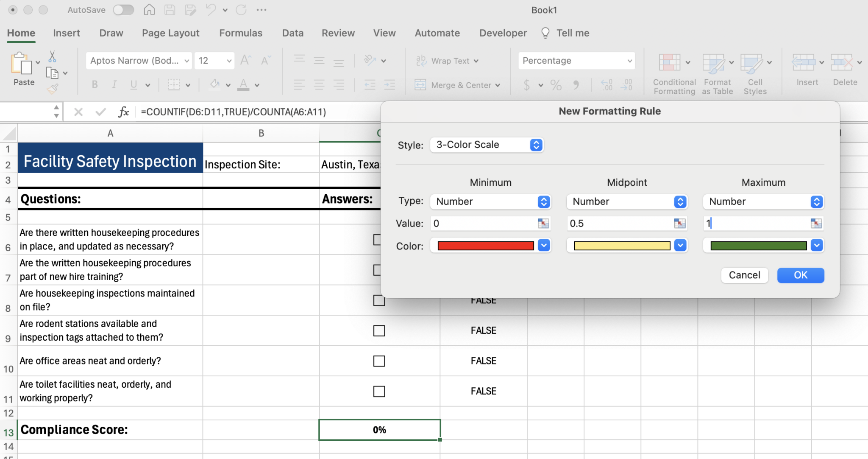The height and width of the screenshot is (459, 868).
Task: Check the box for office areas question
Action: pyautogui.click(x=379, y=361)
